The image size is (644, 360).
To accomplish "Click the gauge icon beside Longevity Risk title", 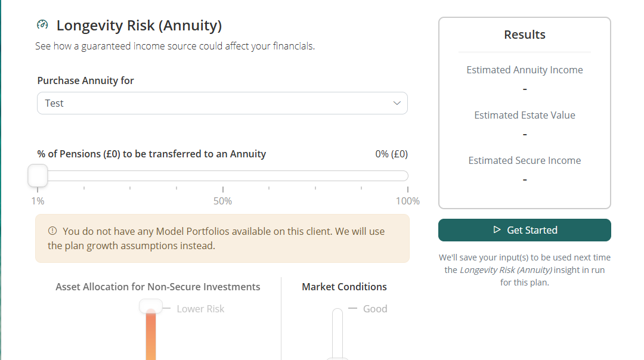I will click(x=42, y=25).
